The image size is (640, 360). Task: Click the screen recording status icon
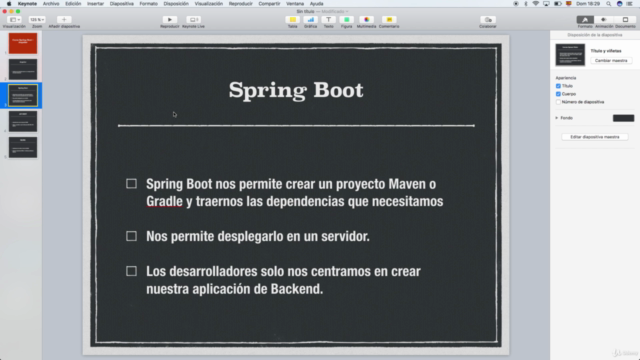516,4
